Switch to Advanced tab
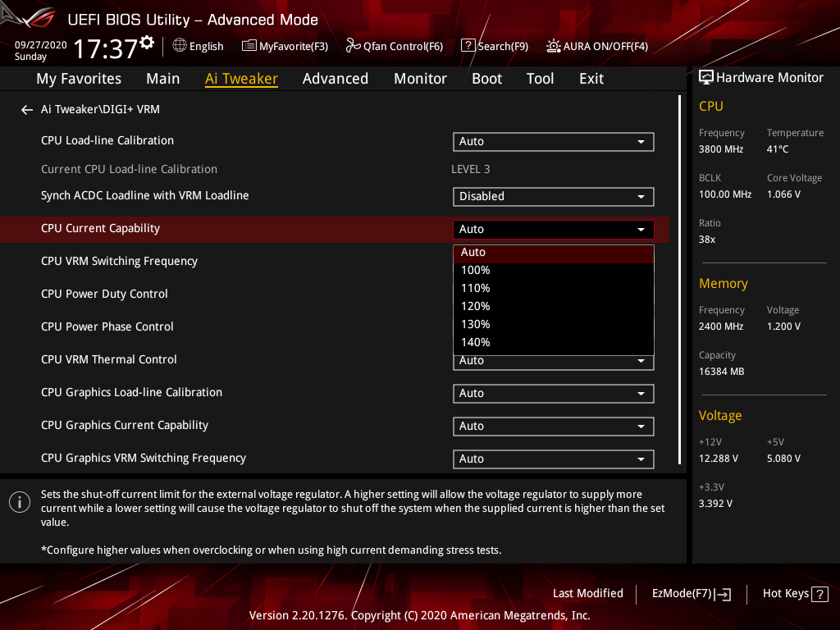 coord(336,79)
